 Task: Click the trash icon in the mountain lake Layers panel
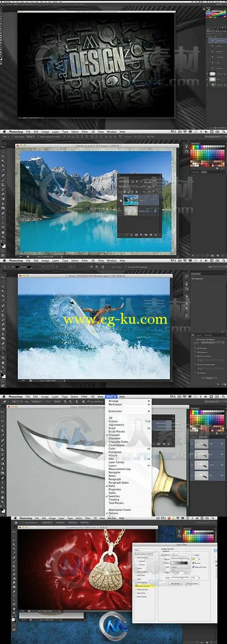pyautogui.click(x=155, y=235)
